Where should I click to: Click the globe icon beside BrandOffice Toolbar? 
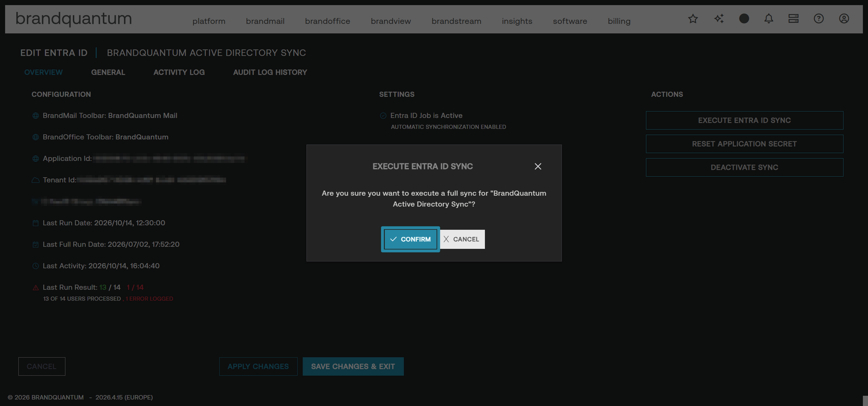click(35, 137)
